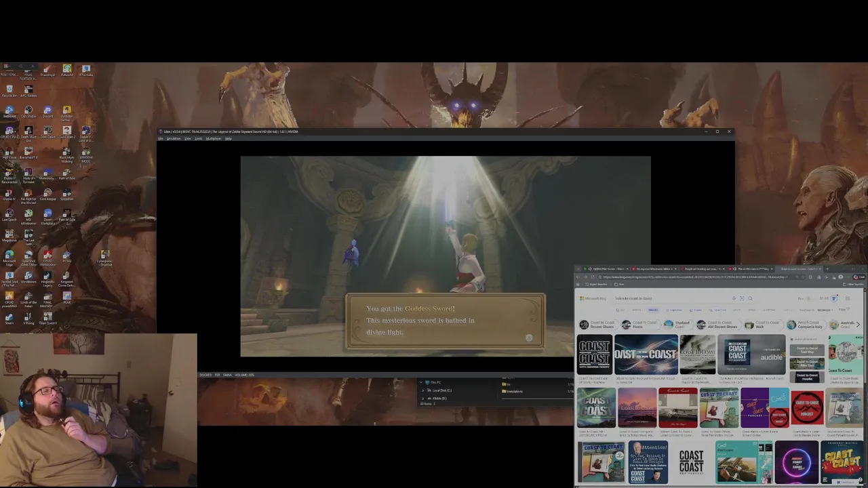Open the neon circle Coast to Coast thumbnail

pos(796,462)
